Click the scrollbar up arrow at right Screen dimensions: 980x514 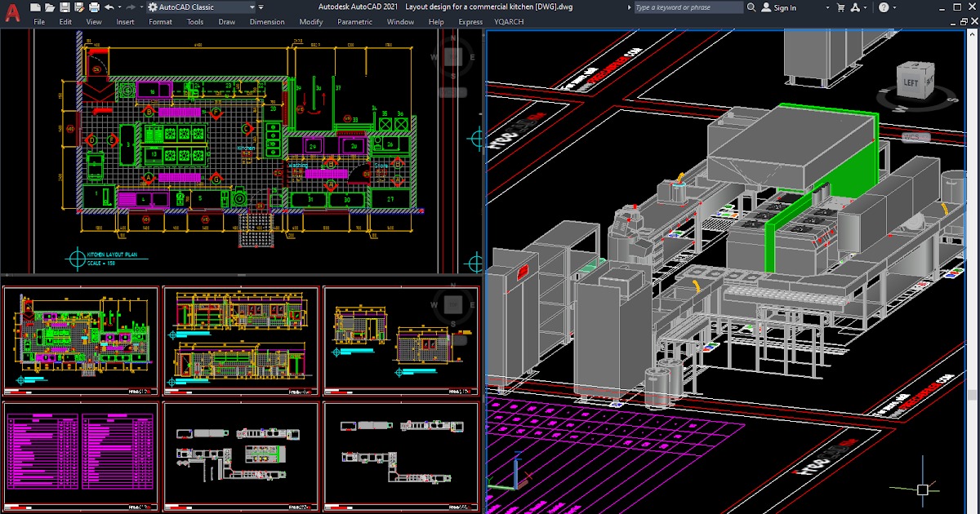point(973,36)
